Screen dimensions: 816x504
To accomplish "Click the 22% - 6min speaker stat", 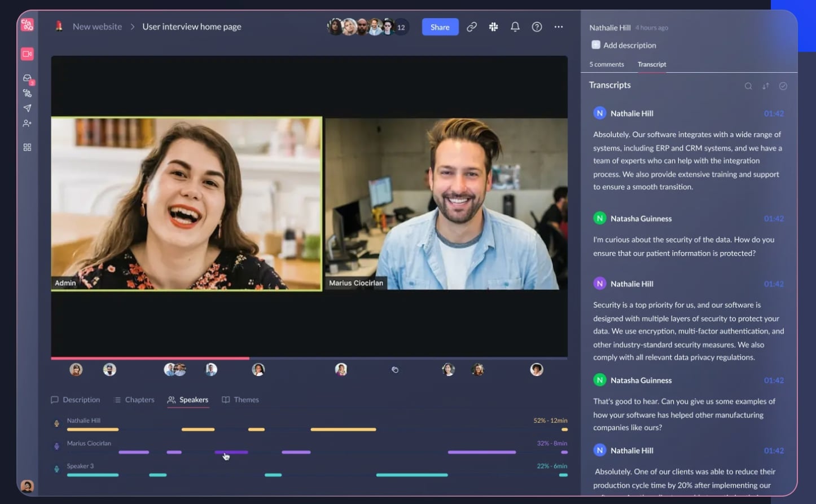I will pyautogui.click(x=552, y=466).
